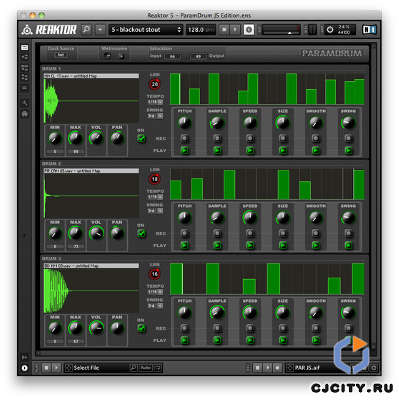Click the magnifier icon next to Select File
Screen dimensions: 399x400
pyautogui.click(x=133, y=368)
